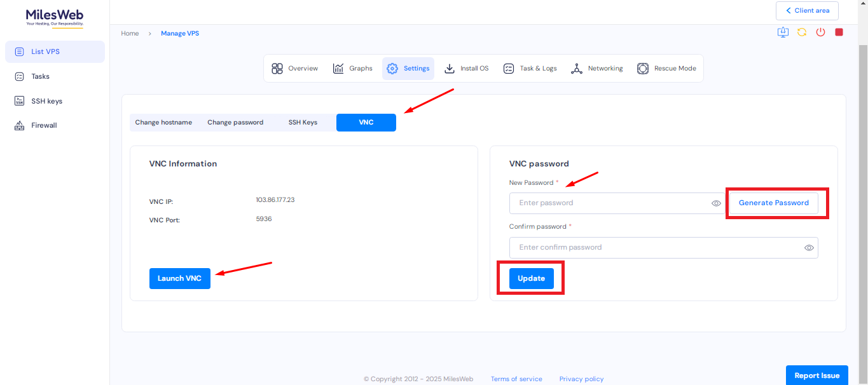Click the Generate Password button
868x385 pixels.
(x=773, y=203)
